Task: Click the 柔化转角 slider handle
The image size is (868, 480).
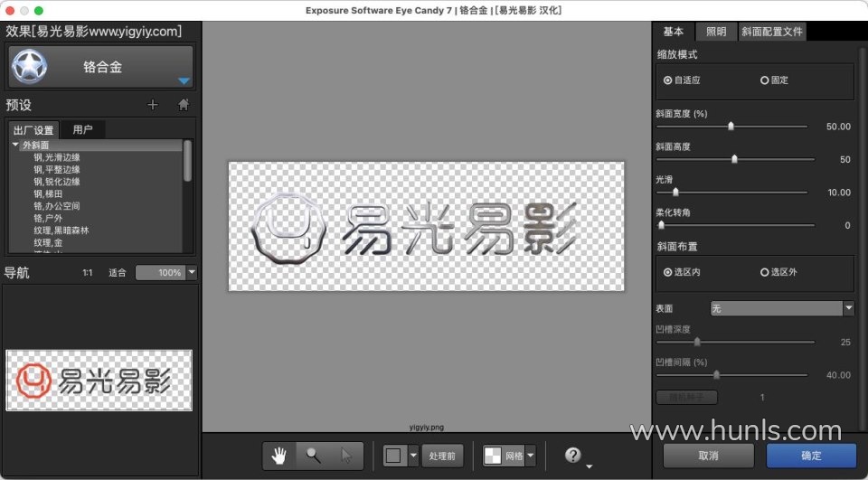Action: point(661,225)
